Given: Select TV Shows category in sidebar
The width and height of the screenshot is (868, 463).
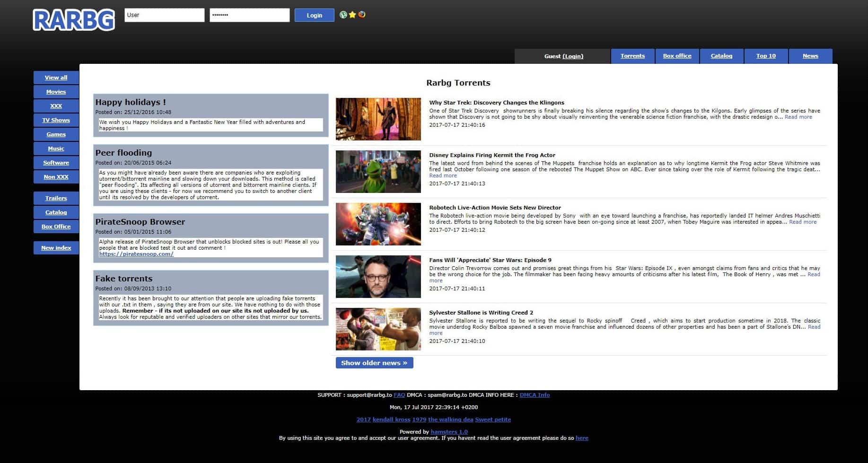Looking at the screenshot, I should point(56,120).
